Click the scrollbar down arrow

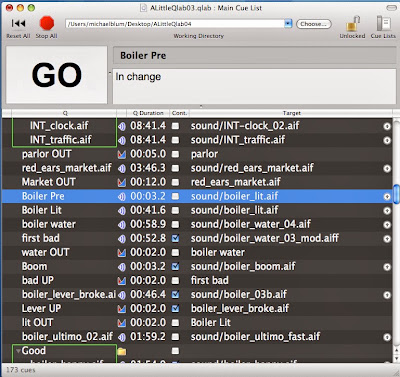pos(396,359)
